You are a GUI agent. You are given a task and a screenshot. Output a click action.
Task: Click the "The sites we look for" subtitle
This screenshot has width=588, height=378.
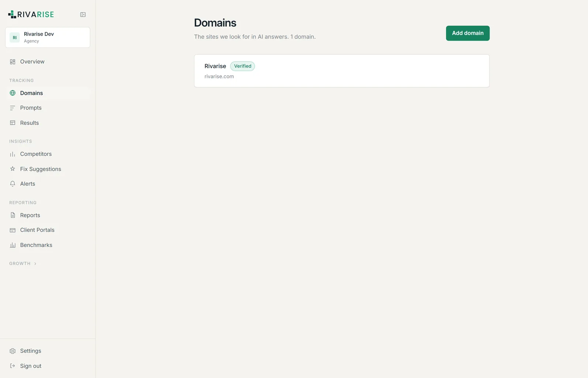255,37
